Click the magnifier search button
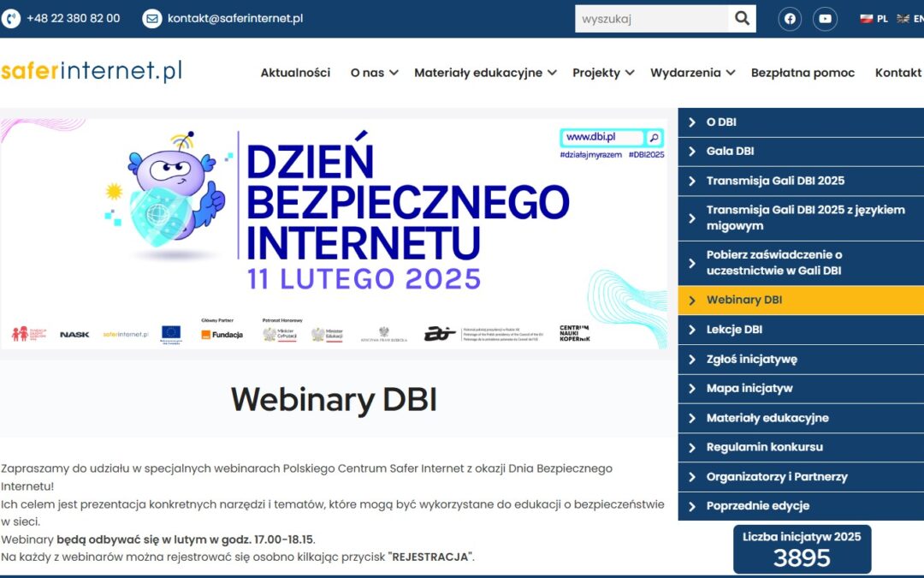Viewport: 924px width, 578px height. (742, 19)
